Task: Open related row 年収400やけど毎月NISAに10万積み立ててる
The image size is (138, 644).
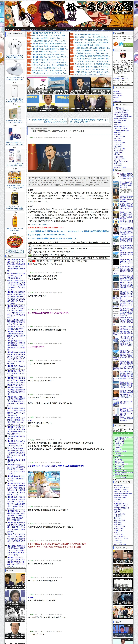Action: [x=69, y=255]
